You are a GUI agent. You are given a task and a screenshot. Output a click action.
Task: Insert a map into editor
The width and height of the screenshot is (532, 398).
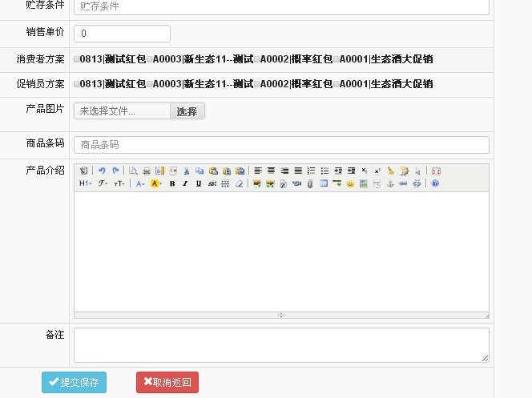364,183
